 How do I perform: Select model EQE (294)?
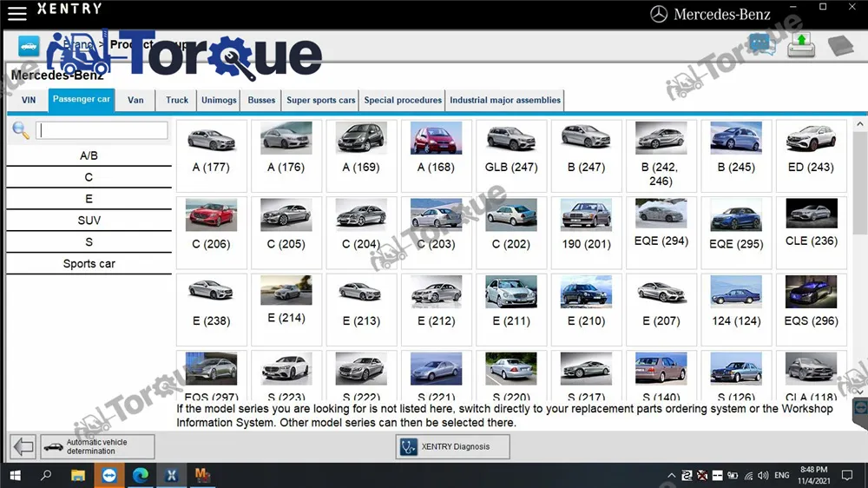[x=661, y=233]
